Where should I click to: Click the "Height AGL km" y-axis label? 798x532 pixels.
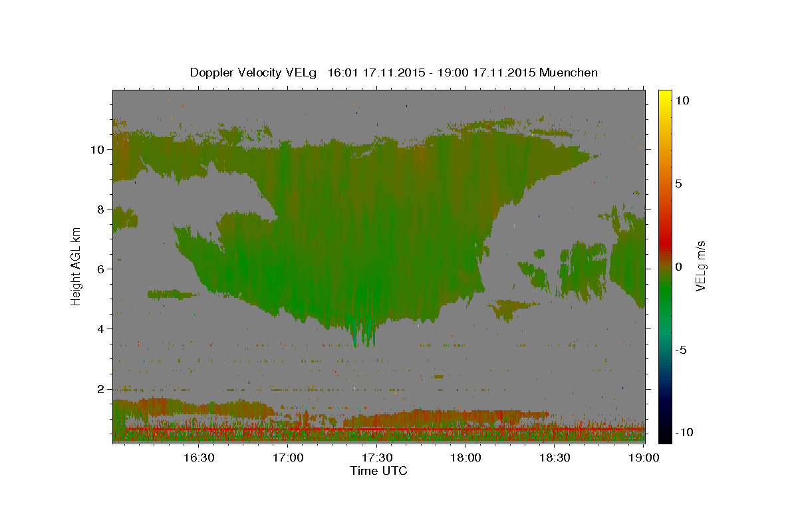[x=76, y=265]
